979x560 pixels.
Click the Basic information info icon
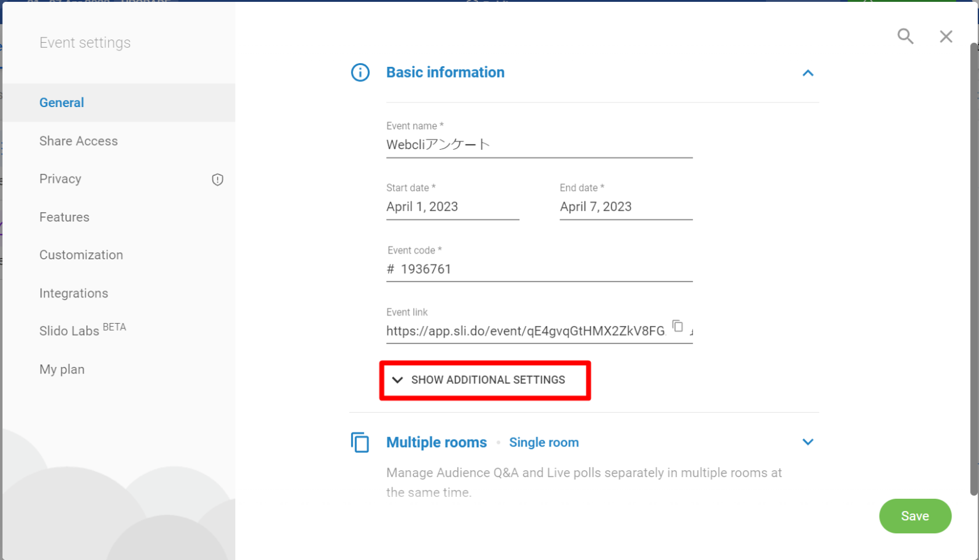click(360, 73)
